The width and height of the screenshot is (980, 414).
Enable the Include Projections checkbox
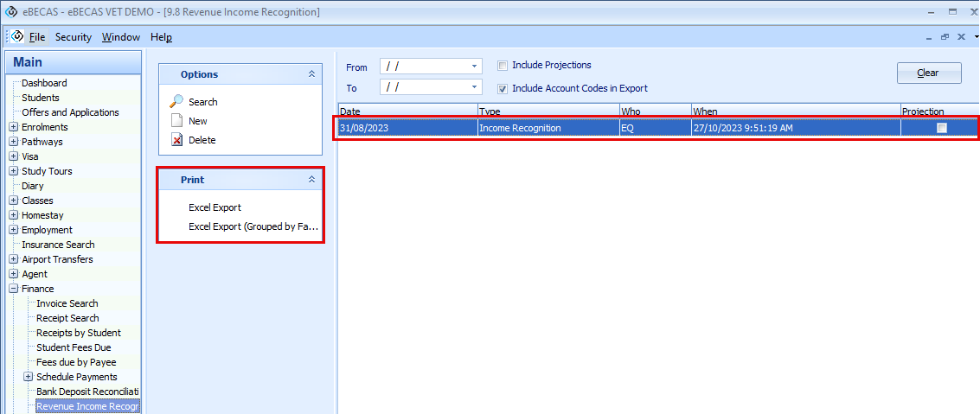click(x=503, y=66)
